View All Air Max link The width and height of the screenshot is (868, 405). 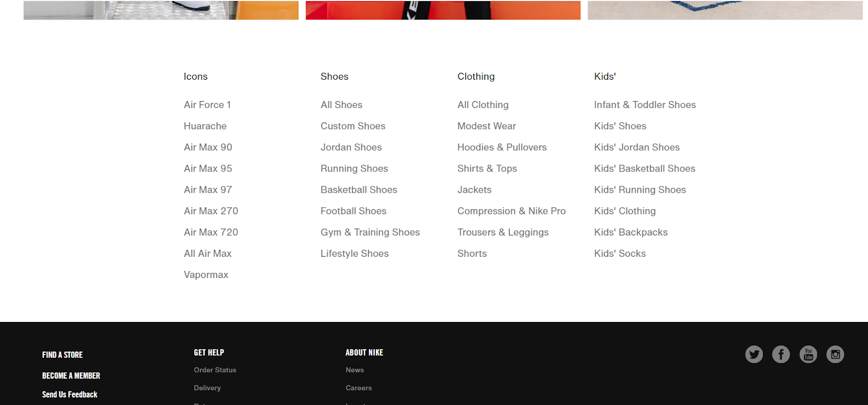pos(208,254)
